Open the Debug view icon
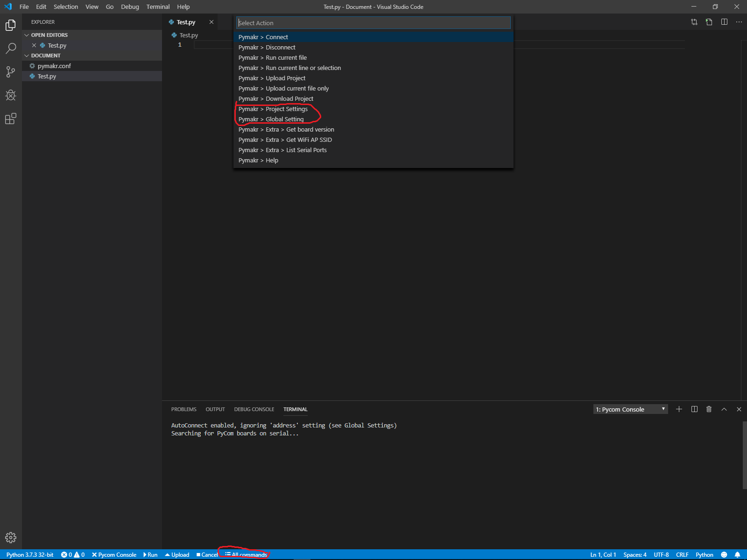Image resolution: width=747 pixels, height=560 pixels. 10,96
